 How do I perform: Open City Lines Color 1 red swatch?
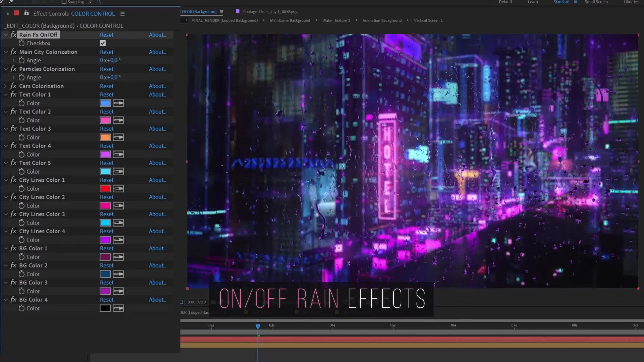[x=105, y=189]
